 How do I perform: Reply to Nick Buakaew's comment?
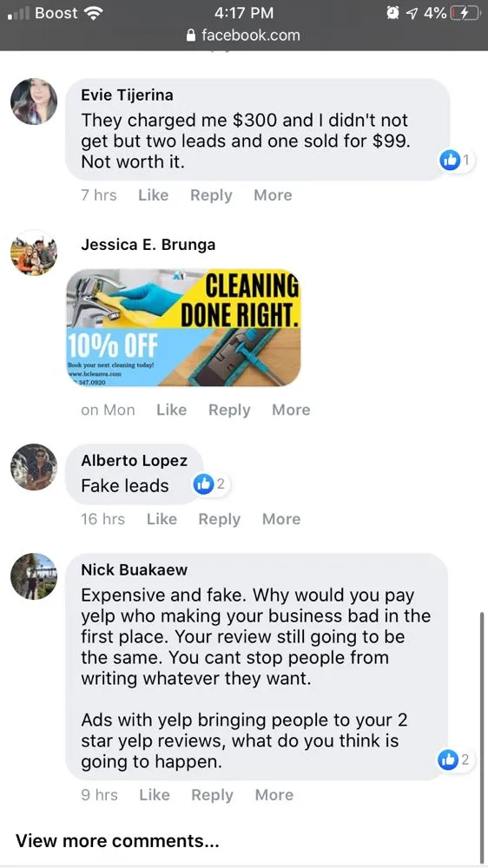pyautogui.click(x=212, y=794)
